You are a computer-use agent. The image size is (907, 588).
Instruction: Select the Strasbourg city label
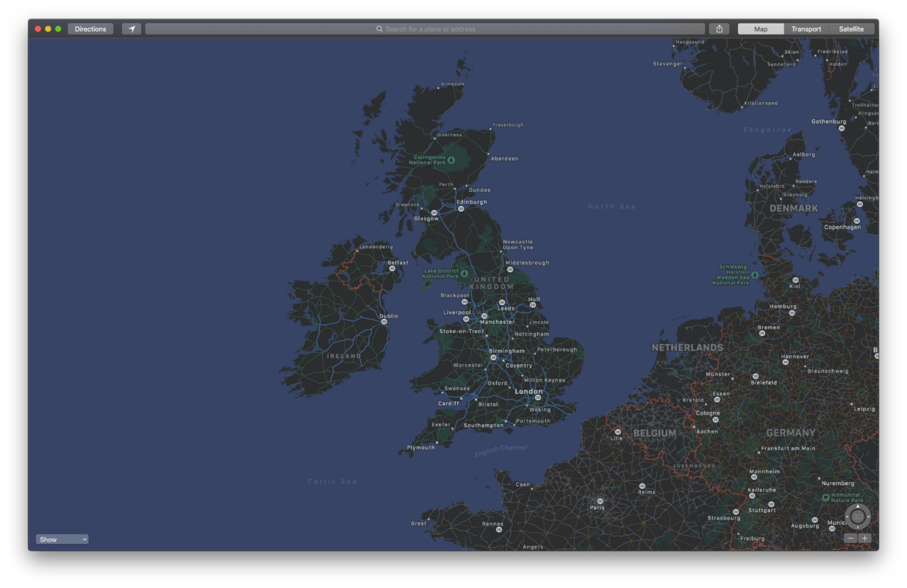coord(724,518)
